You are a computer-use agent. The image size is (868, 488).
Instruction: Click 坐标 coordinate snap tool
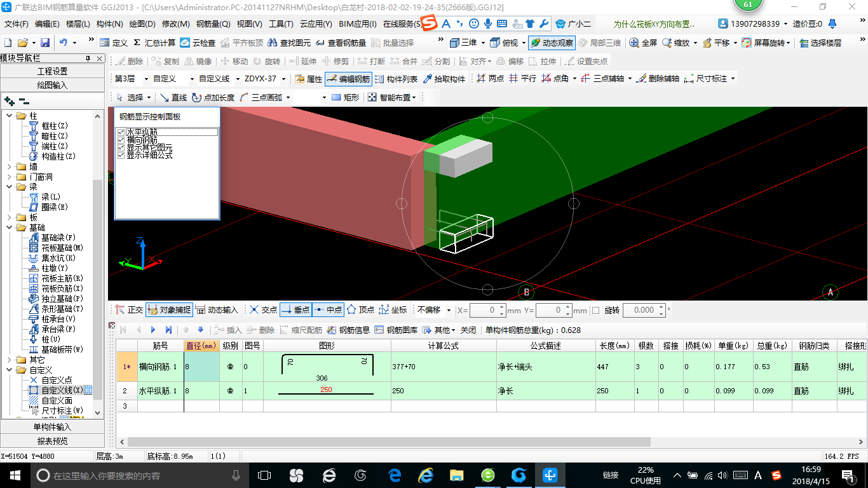click(393, 310)
